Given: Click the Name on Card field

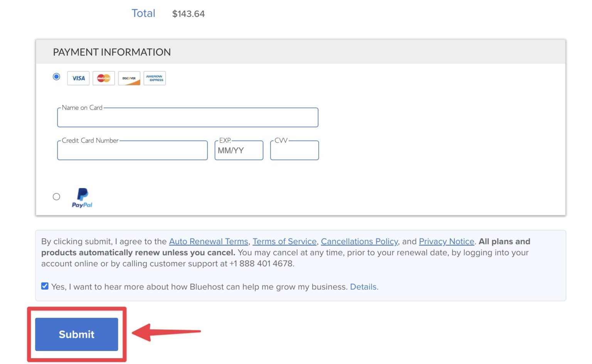Looking at the screenshot, I should point(188,117).
